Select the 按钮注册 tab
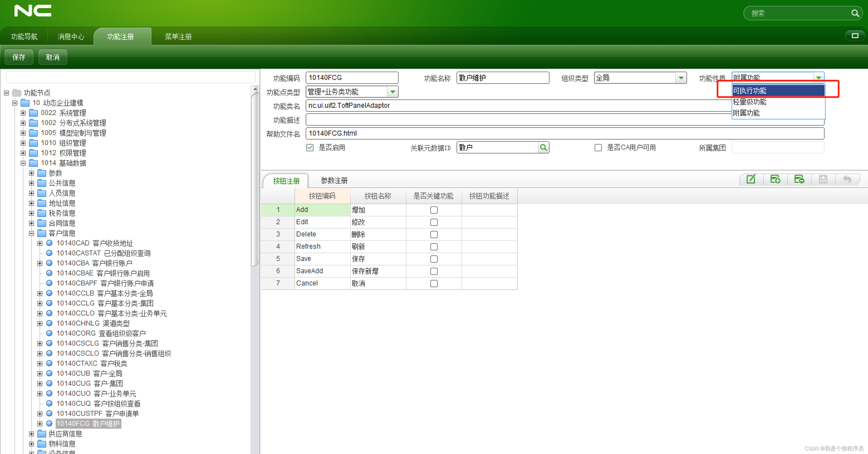The height and width of the screenshot is (454, 868). pyautogui.click(x=286, y=181)
